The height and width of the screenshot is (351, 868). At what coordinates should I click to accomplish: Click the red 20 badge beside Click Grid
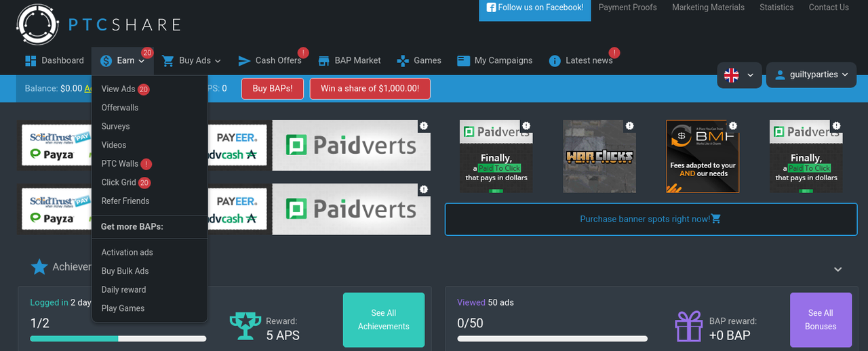click(x=144, y=182)
